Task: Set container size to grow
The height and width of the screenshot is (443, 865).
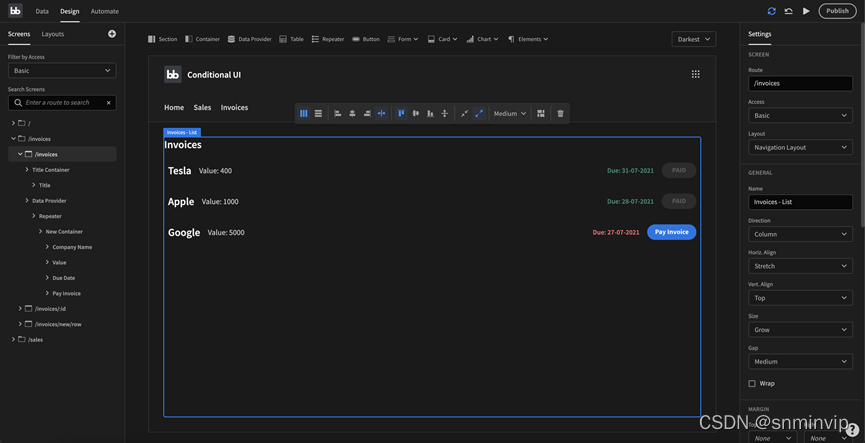Action: [x=479, y=114]
